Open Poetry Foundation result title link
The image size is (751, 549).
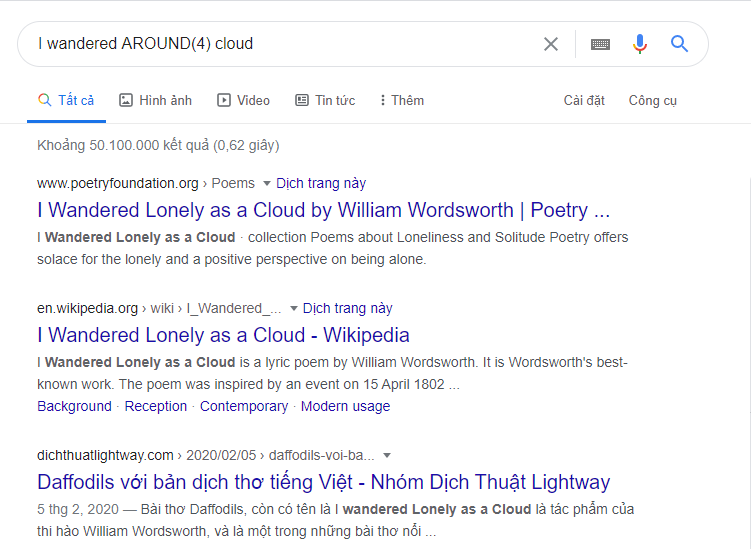(324, 210)
